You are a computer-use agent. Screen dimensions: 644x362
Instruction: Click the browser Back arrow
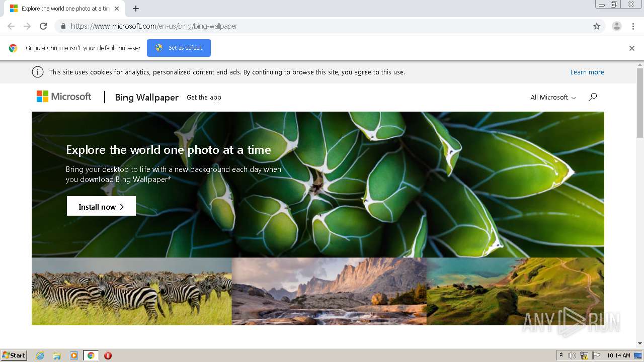click(x=11, y=26)
